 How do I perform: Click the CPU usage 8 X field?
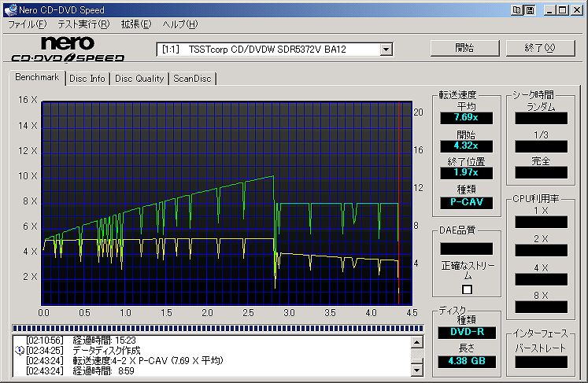pyautogui.click(x=541, y=308)
